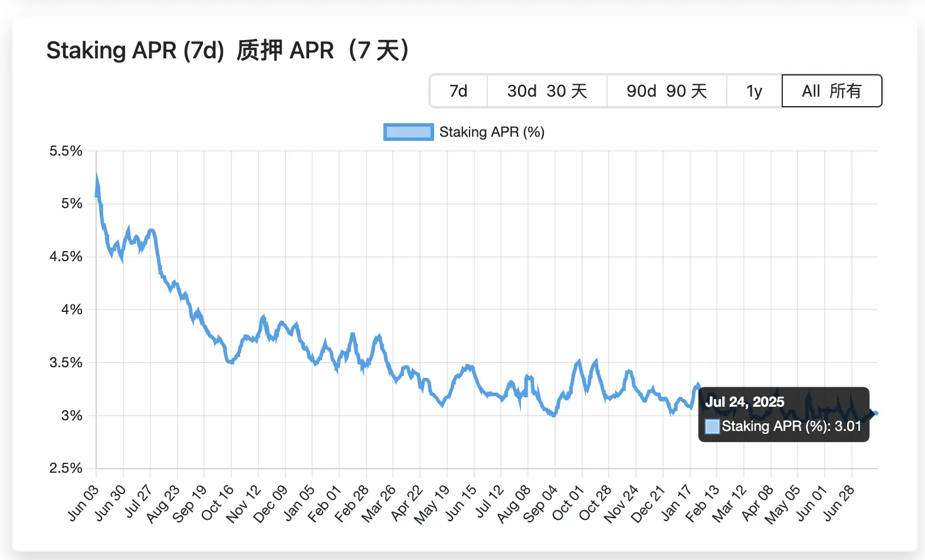Select the 1y range tab
Viewport: 925px width, 560px height.
[754, 91]
